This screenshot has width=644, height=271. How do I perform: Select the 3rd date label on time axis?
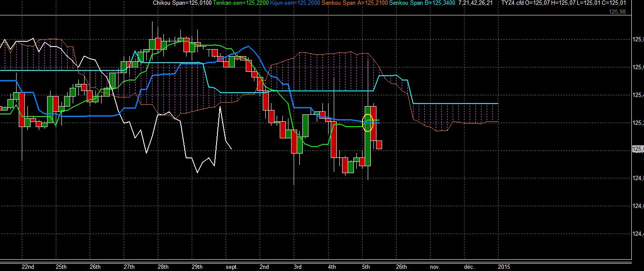(x=298, y=267)
